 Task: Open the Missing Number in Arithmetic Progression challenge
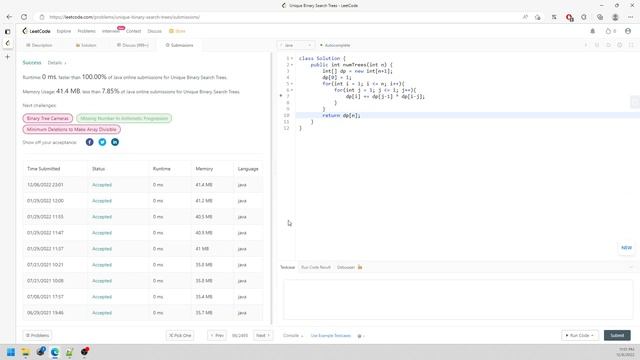point(124,118)
